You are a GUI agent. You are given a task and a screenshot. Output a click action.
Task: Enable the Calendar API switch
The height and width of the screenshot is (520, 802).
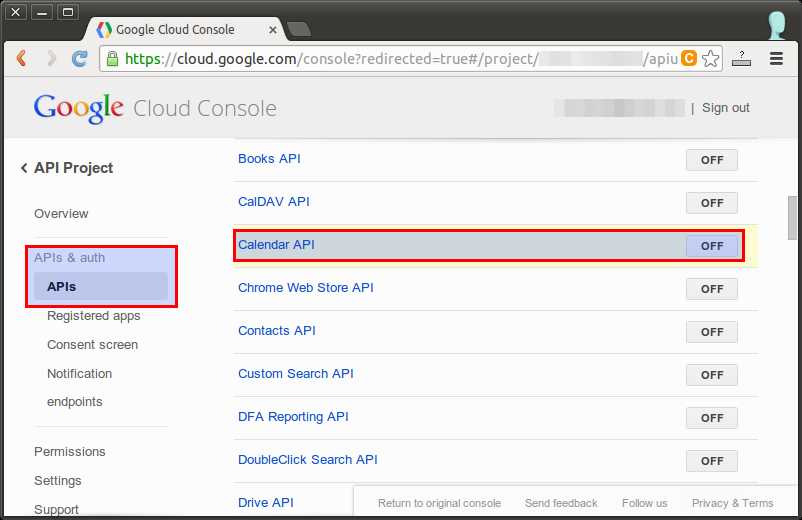point(711,246)
